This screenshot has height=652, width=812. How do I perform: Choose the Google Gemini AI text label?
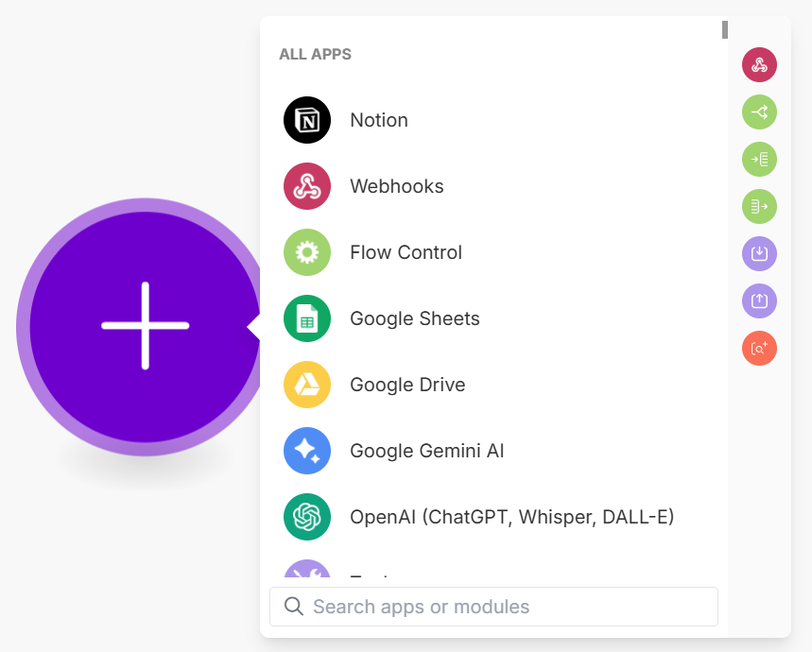[426, 451]
